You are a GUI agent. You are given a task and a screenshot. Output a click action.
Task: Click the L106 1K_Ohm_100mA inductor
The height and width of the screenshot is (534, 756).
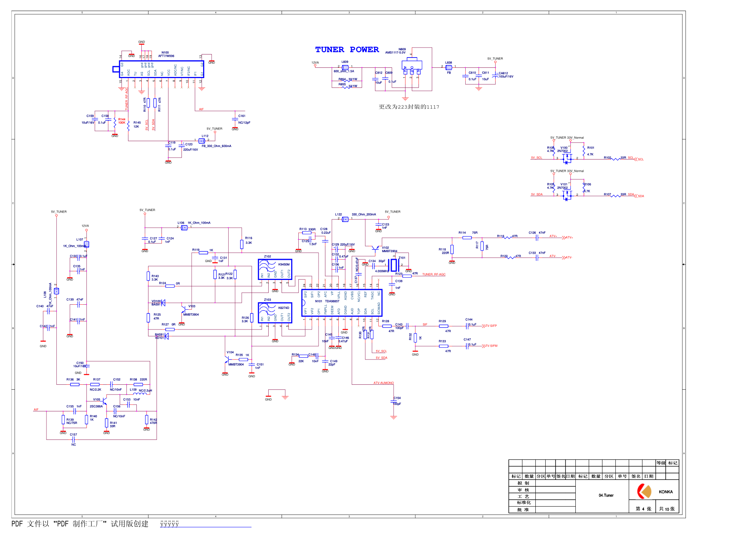[x=184, y=228]
